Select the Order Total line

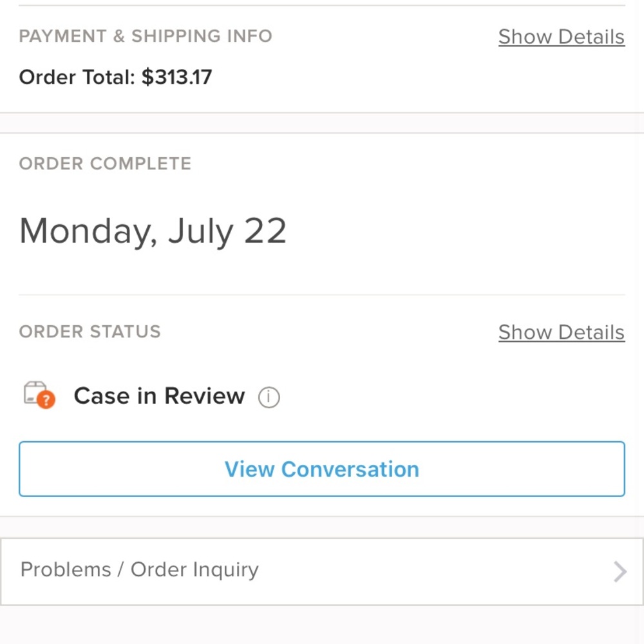(116, 77)
